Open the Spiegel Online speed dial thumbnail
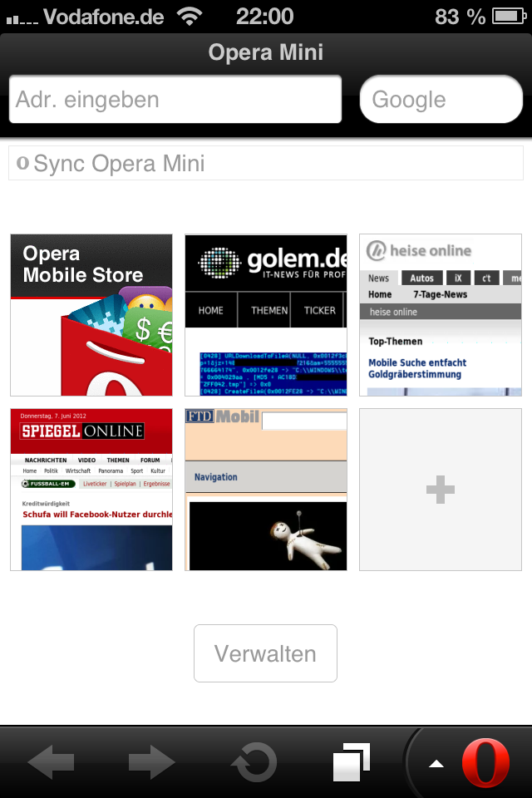Viewport: 532px width, 798px height. coord(91,490)
